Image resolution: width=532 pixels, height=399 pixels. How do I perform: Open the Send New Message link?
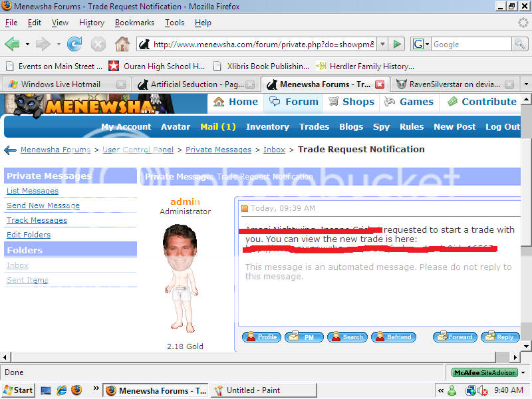coord(43,205)
